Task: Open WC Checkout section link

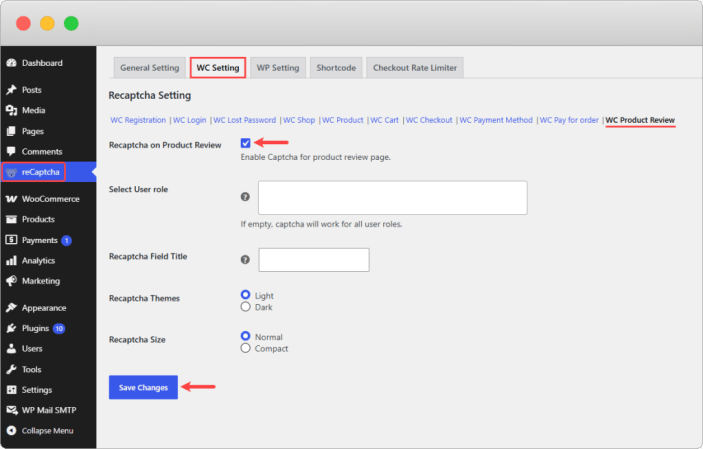Action: 429,120
